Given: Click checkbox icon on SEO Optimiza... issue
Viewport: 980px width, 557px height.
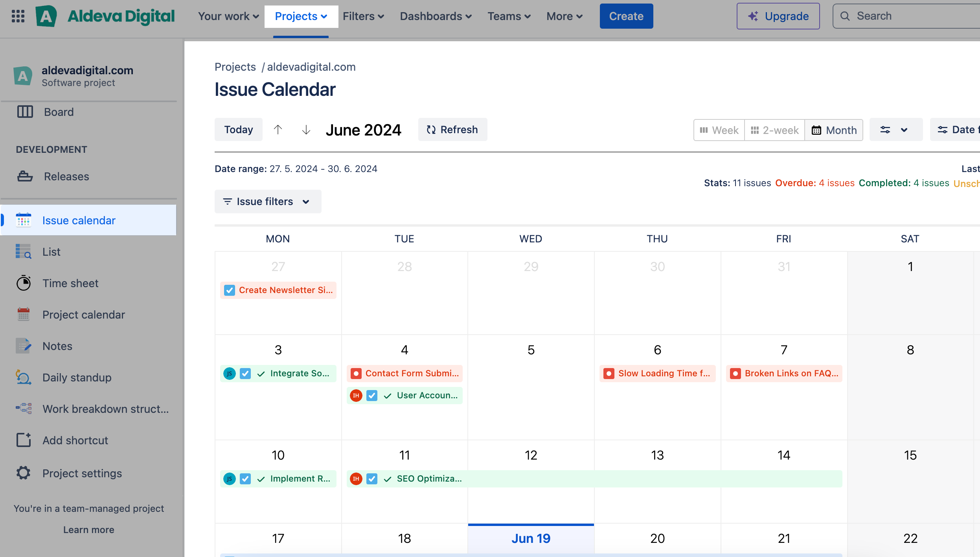Looking at the screenshot, I should 372,479.
